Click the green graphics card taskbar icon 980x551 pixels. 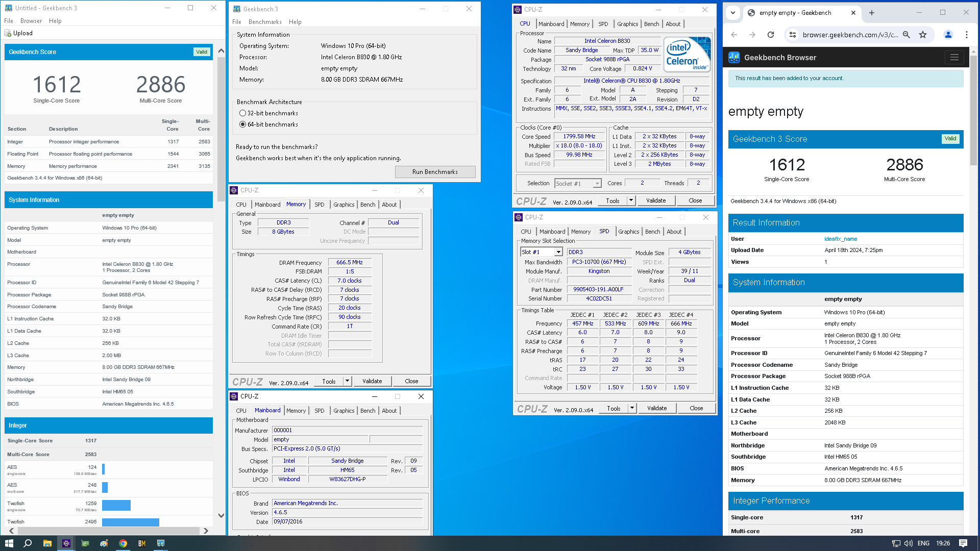85,543
